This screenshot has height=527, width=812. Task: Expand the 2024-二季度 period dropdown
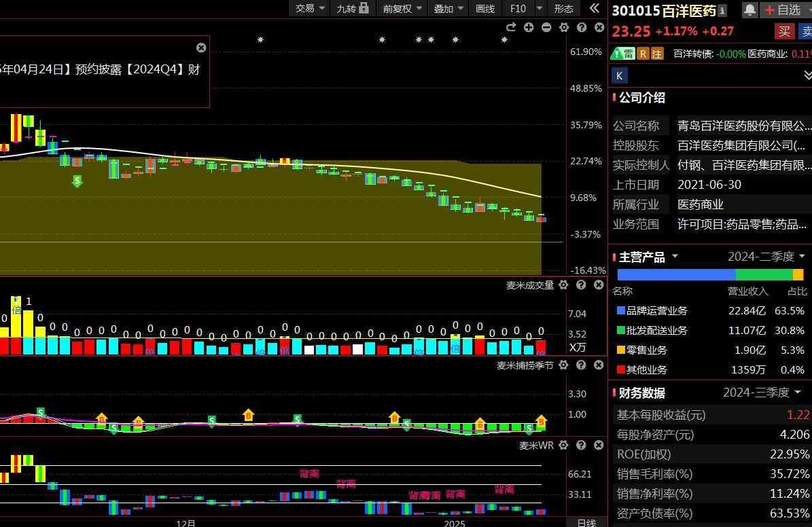coord(766,257)
